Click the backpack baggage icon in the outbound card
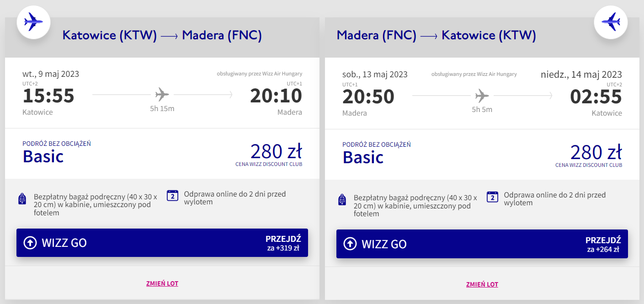644x304 pixels. click(x=22, y=199)
